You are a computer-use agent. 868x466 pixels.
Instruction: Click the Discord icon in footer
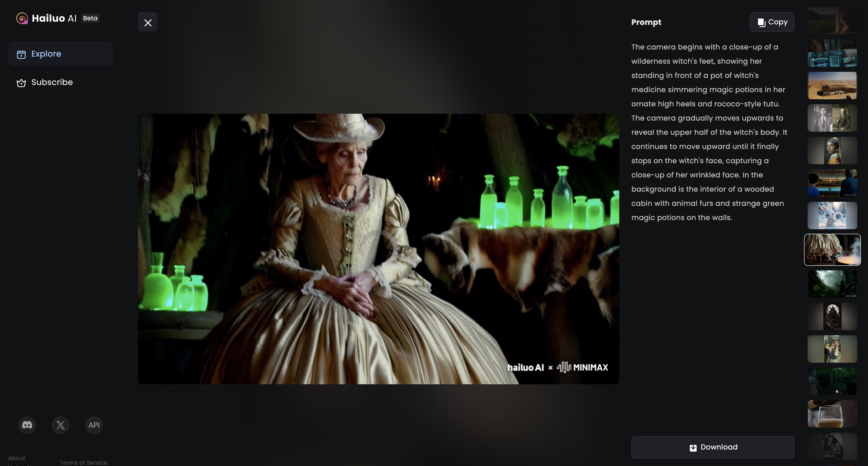pyautogui.click(x=27, y=425)
